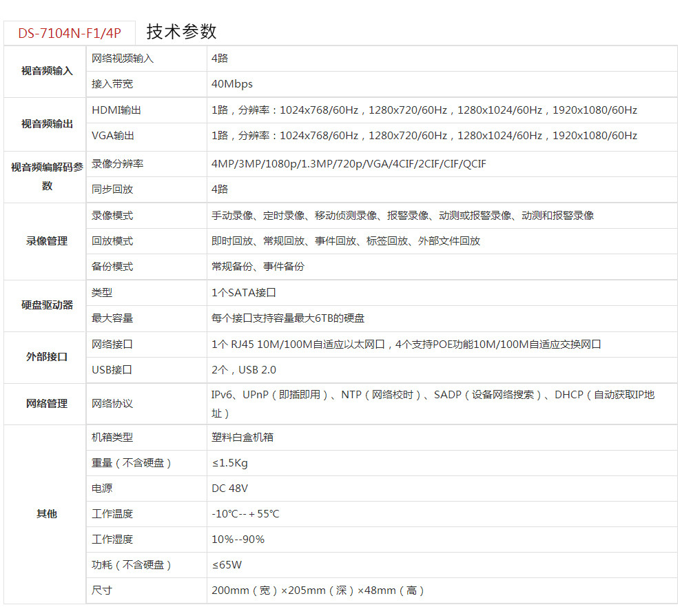682x616 pixels.
Task: Select the 2个，USB 2.0 value
Action: (x=244, y=370)
